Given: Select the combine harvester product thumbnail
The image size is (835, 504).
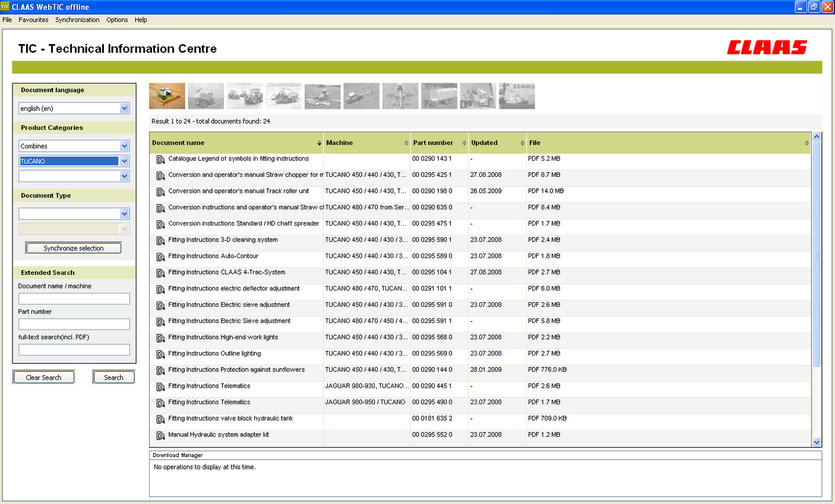Looking at the screenshot, I should point(167,96).
